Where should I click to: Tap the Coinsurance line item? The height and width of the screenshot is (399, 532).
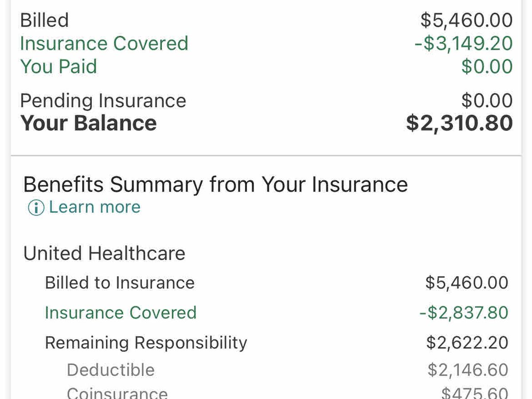pyautogui.click(x=117, y=393)
